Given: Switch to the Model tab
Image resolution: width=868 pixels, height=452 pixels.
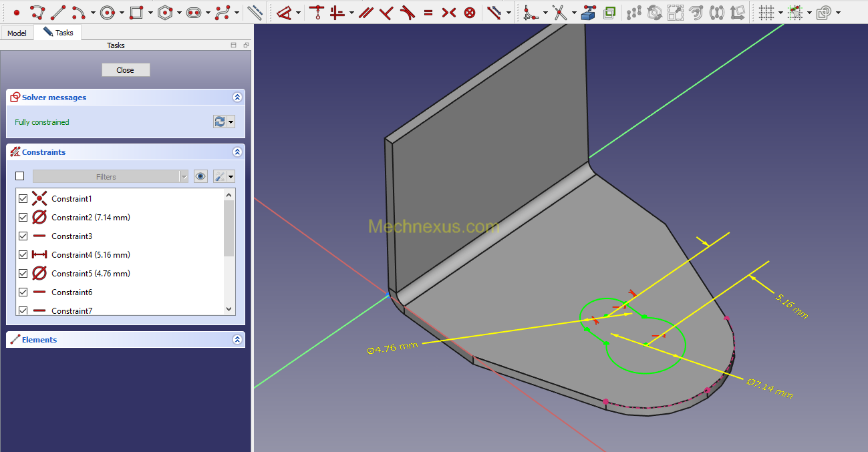Looking at the screenshot, I should 17,33.
